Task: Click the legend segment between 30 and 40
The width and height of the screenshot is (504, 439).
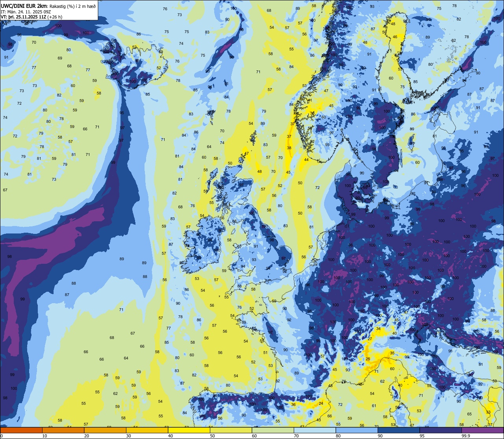Action: pos(147,430)
